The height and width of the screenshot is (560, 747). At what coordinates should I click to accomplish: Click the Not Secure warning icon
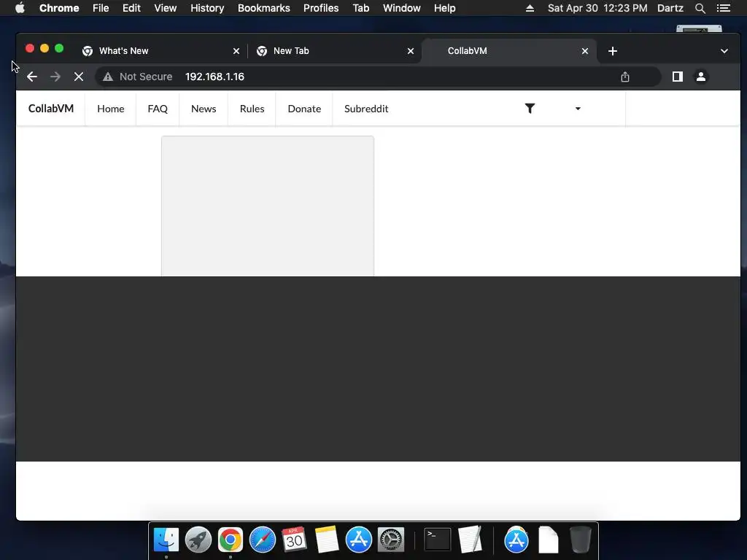108,77
